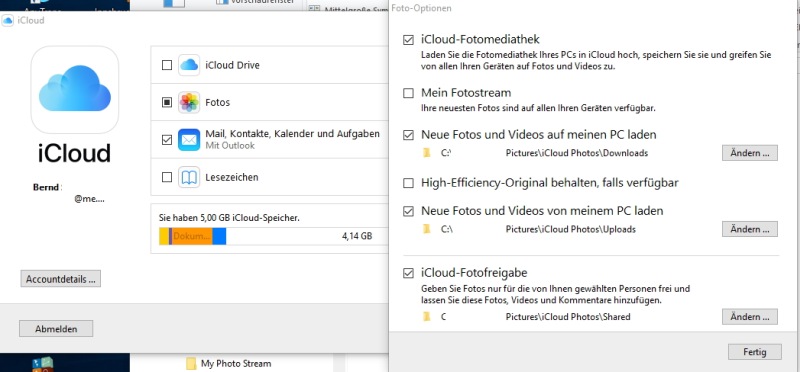Enable the Lesezeichen checkbox
The image size is (800, 372).
pos(167,177)
